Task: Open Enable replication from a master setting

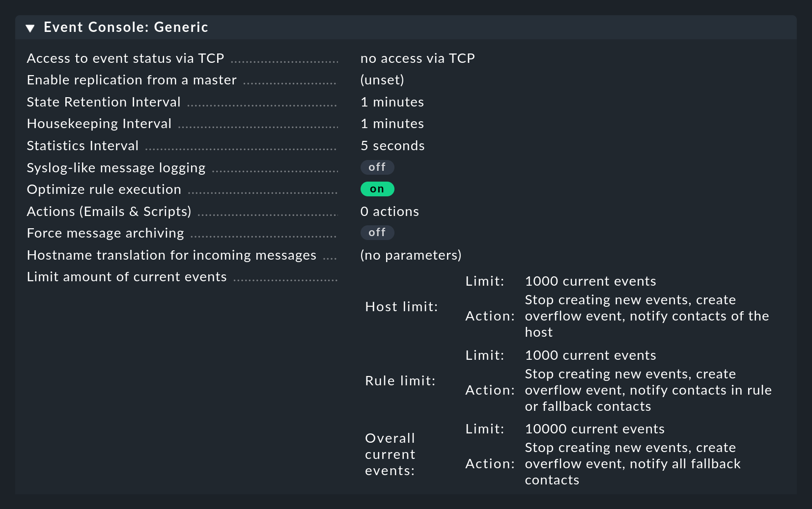Action: point(132,80)
